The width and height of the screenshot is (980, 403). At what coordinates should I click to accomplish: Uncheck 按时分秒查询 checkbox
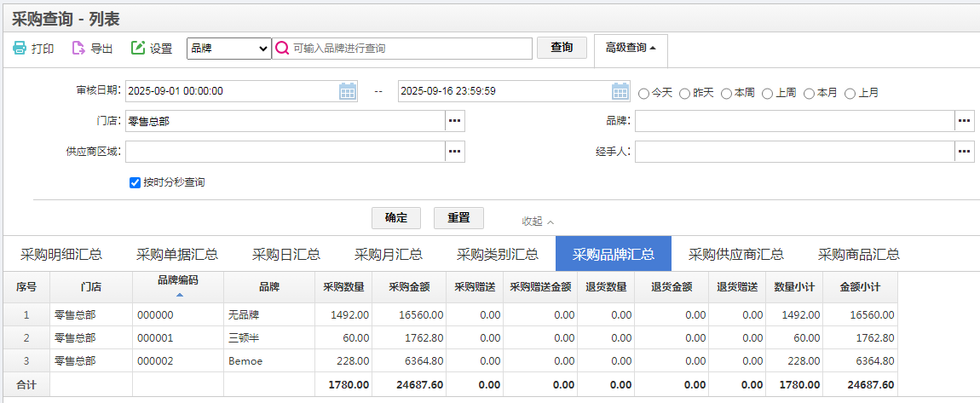pos(135,182)
